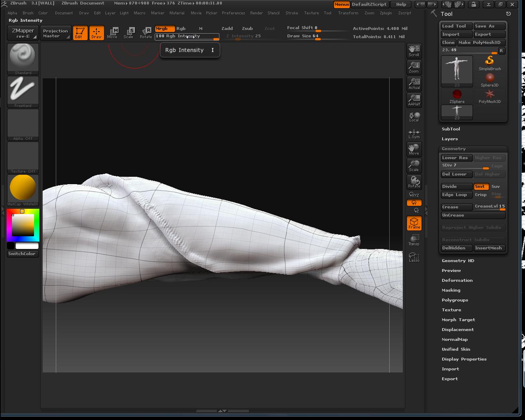The image size is (525, 420).
Task: Select the Lasso icon on right shelf
Action: [x=414, y=256]
